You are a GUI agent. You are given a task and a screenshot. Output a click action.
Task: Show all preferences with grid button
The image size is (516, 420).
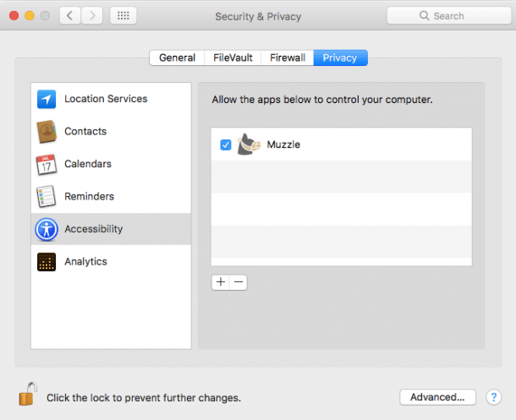tap(123, 15)
